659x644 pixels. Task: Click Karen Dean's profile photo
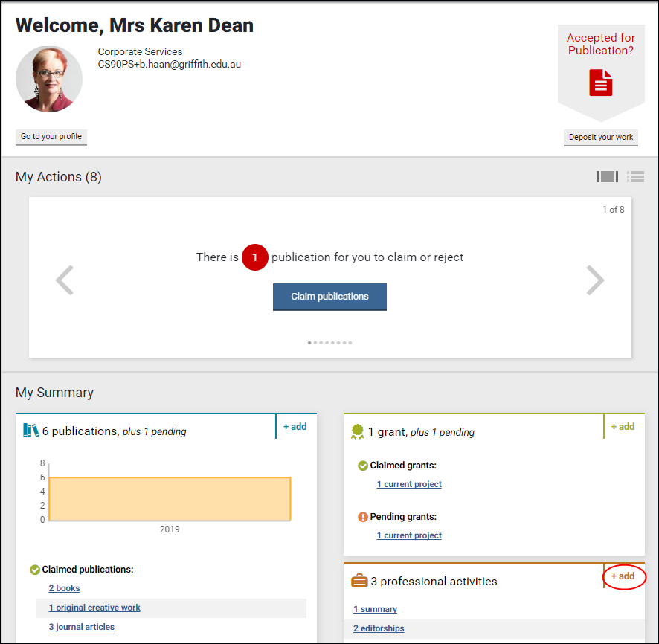point(49,79)
